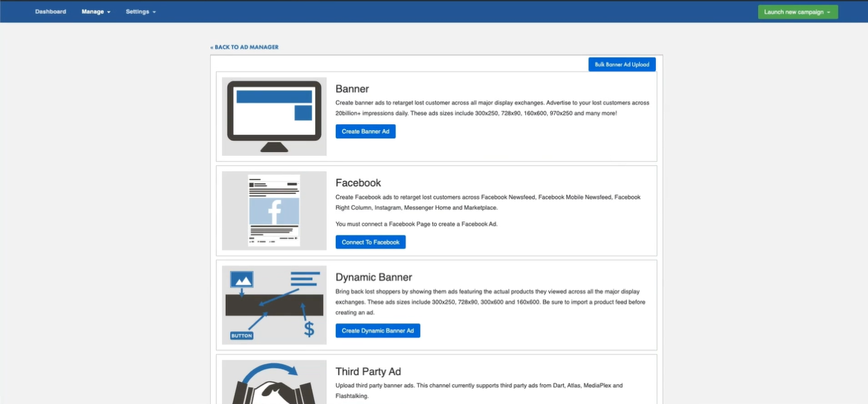This screenshot has width=868, height=404.
Task: Click the Dynamic Banner diagram icon
Action: click(x=274, y=305)
